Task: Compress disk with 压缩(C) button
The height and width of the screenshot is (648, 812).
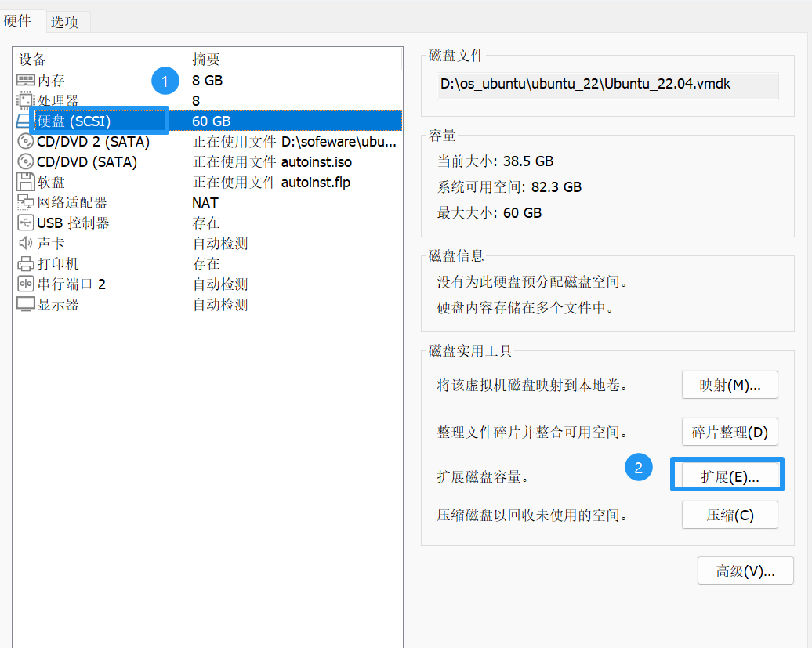Action: coord(730,515)
